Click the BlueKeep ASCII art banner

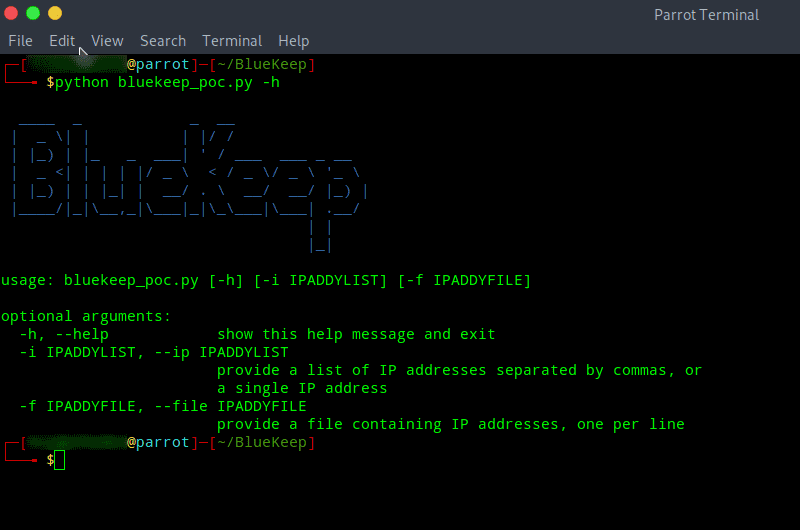(189, 186)
